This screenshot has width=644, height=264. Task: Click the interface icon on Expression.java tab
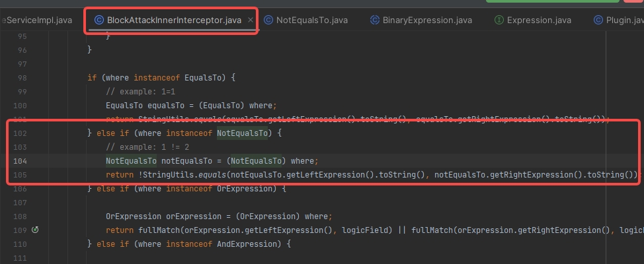point(499,20)
